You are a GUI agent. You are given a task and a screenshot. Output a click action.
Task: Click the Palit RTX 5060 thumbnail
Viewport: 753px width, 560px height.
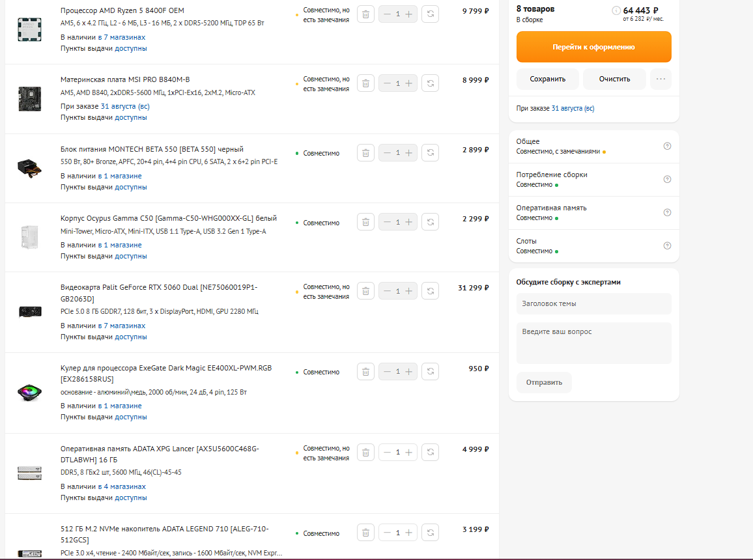(x=30, y=312)
